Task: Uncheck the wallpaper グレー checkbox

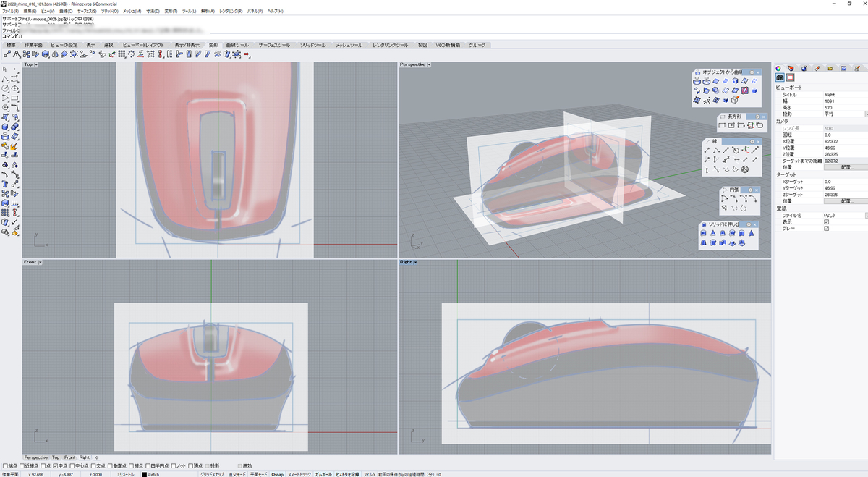Action: [x=826, y=228]
